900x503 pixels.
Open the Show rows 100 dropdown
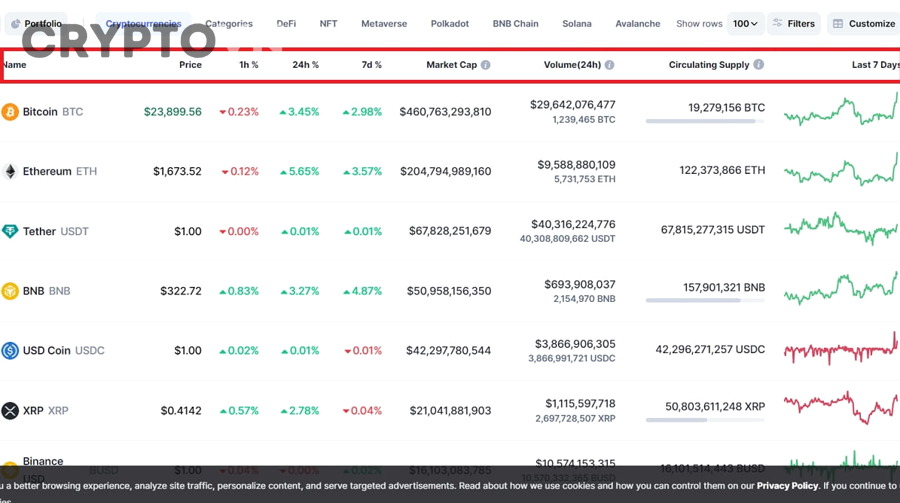pyautogui.click(x=746, y=24)
